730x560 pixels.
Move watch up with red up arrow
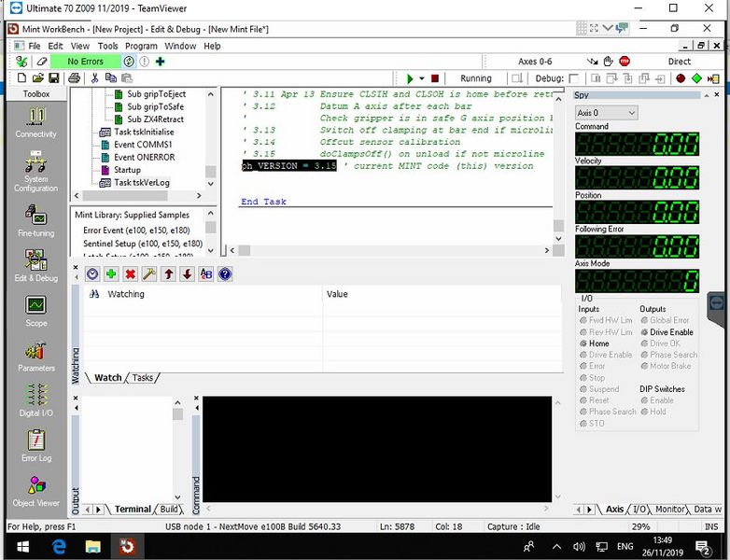[x=169, y=274]
